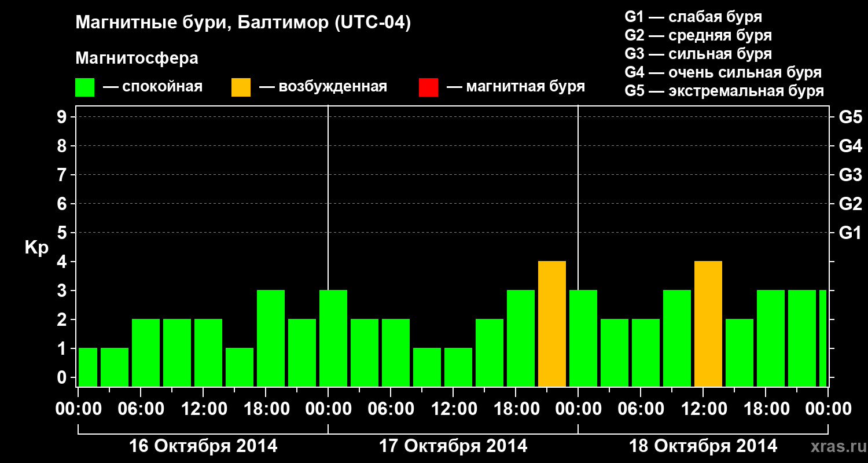Click the orange Kp 4 bar on 17 October
This screenshot has width=868, height=463.
point(552,324)
